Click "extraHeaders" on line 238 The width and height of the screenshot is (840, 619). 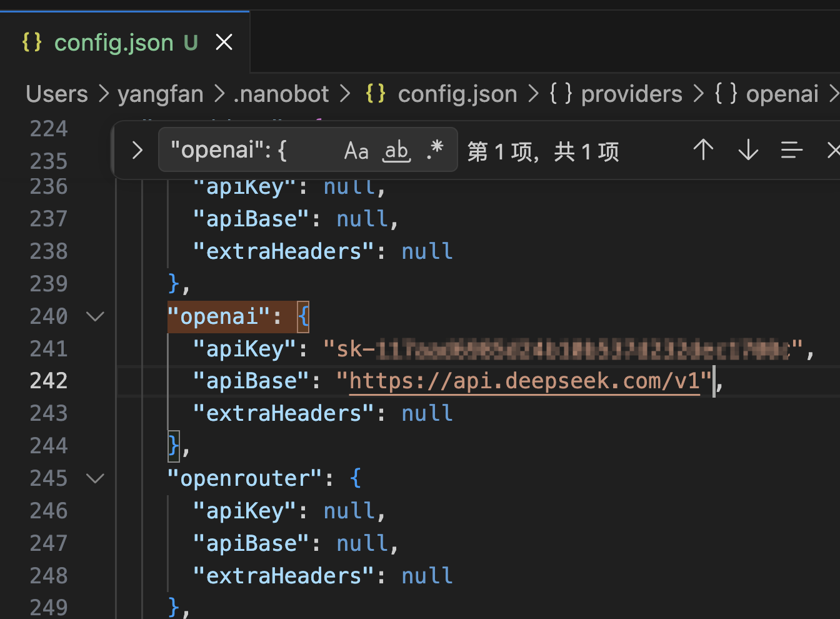tap(284, 251)
